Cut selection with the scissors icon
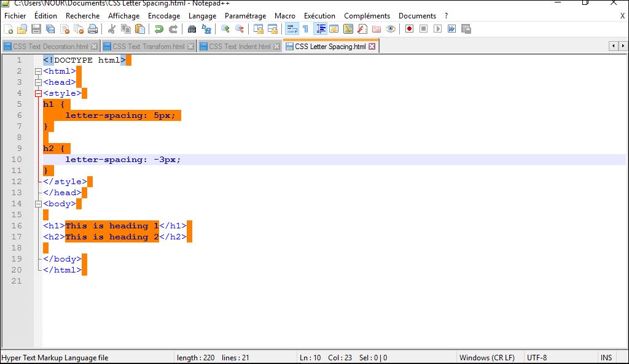 [x=112, y=29]
